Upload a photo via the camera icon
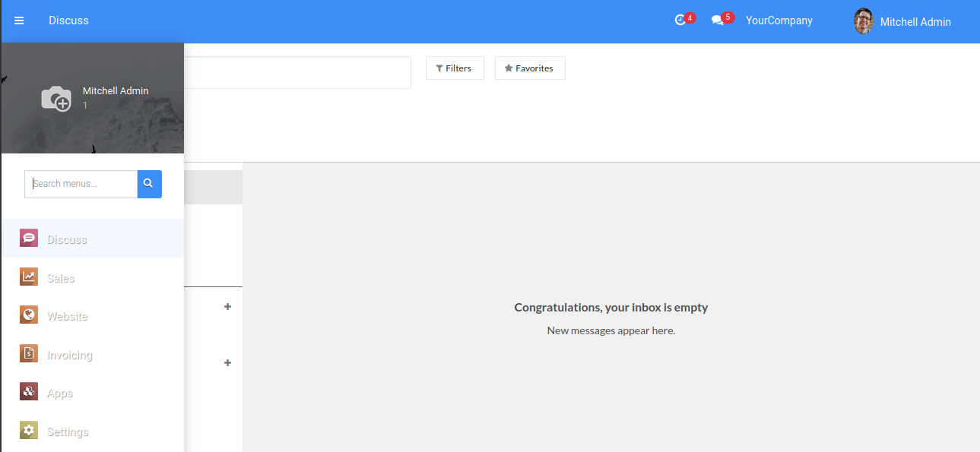Screen dimensions: 980x452 [56, 99]
